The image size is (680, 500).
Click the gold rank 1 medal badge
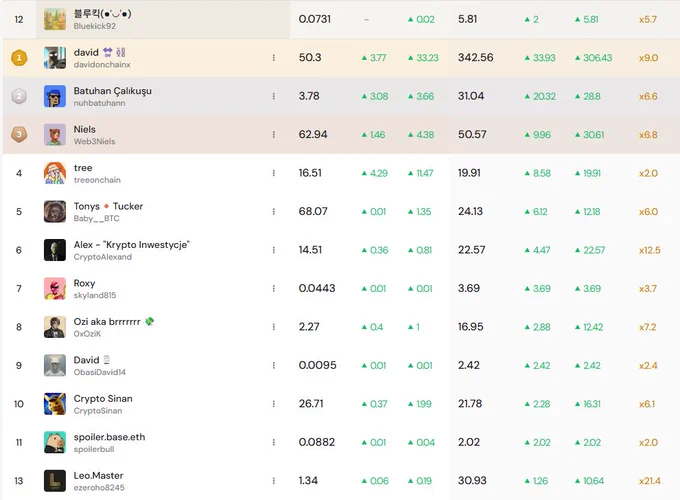[x=19, y=58]
